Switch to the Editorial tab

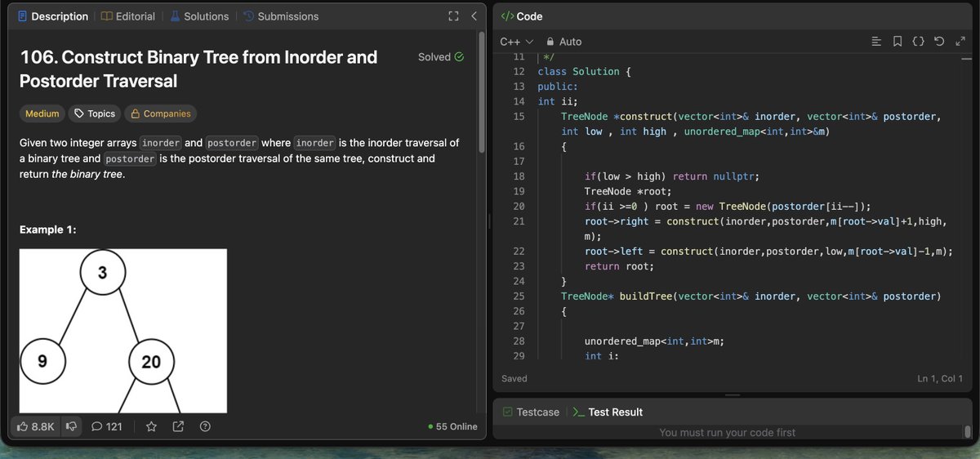tap(128, 16)
